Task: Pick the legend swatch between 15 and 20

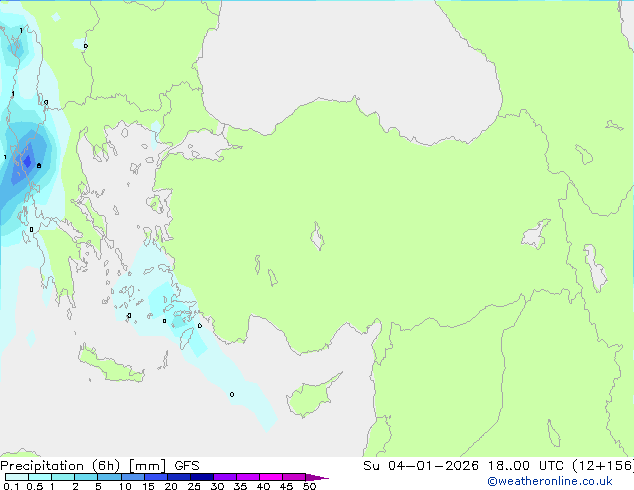Action: point(156,477)
